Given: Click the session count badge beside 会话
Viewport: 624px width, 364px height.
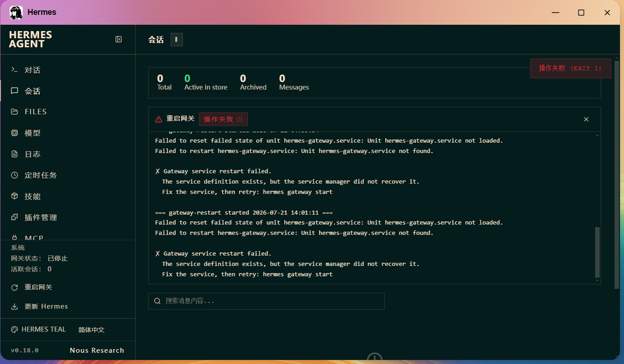Looking at the screenshot, I should pyautogui.click(x=177, y=40).
